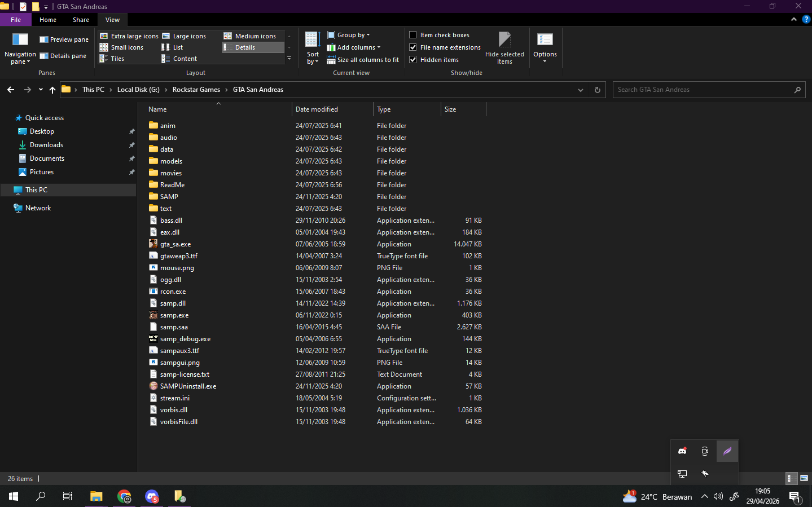Viewport: 812px width, 507px height.
Task: Click the purple feather tray icon
Action: pos(727,451)
